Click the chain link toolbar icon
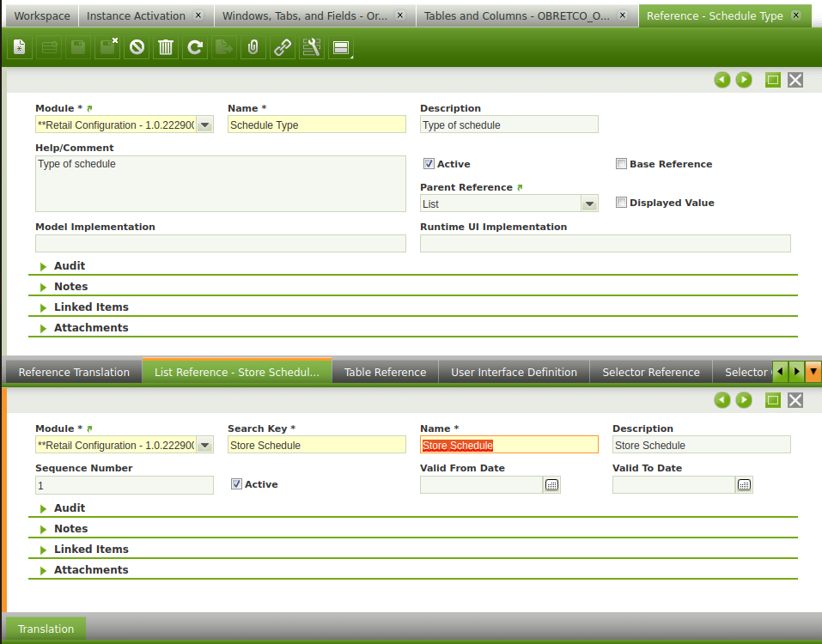This screenshot has height=644, width=822. (282, 48)
